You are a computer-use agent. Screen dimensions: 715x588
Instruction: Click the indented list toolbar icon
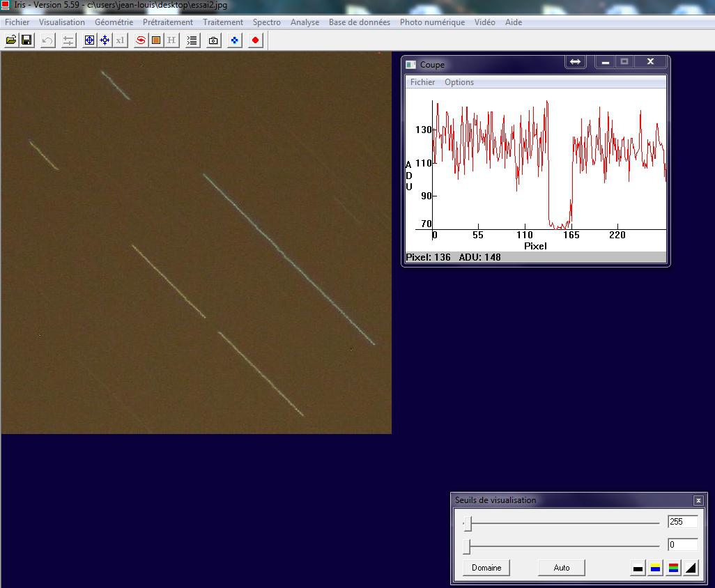point(192,40)
